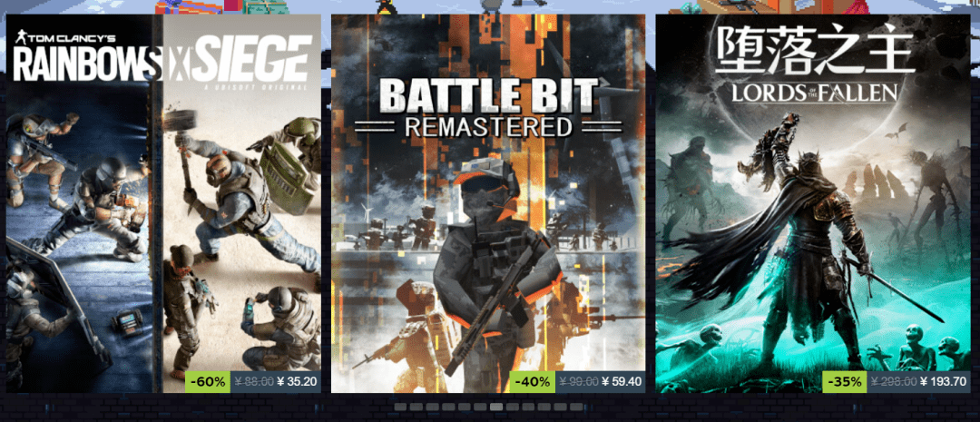980x422 pixels.
Task: Open the Rainbow Six Siege game capsule
Action: coord(163,203)
